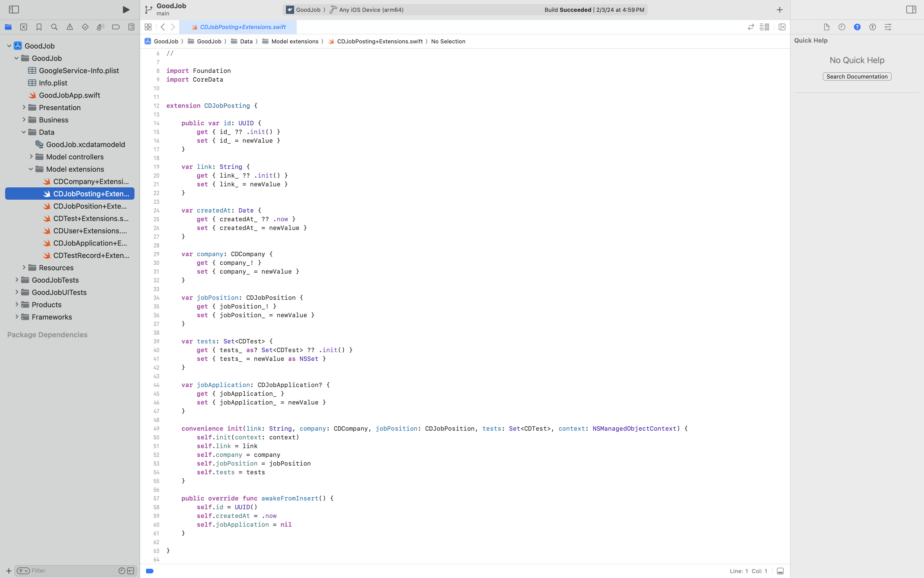Click Model extensions in the breadcrumb path
924x578 pixels.
pos(294,41)
